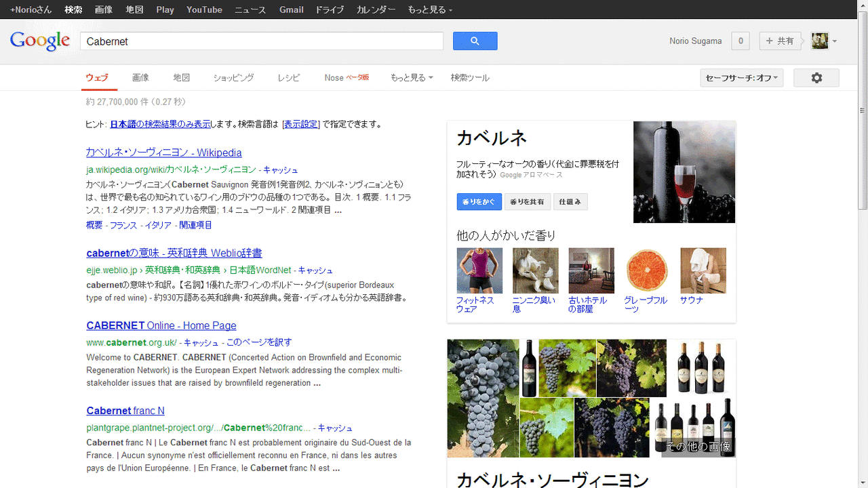The width and height of the screenshot is (868, 488).
Task: Open カレンダー in the top bar
Action: [376, 10]
